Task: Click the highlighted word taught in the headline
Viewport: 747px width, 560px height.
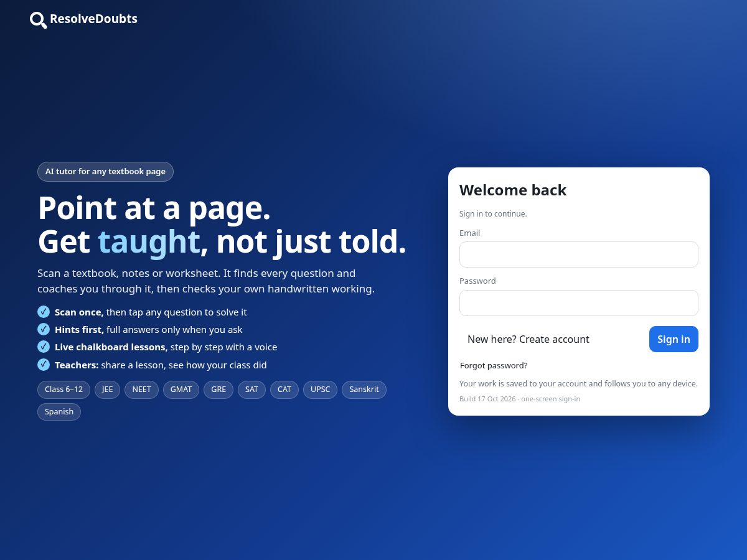Action: [149, 241]
